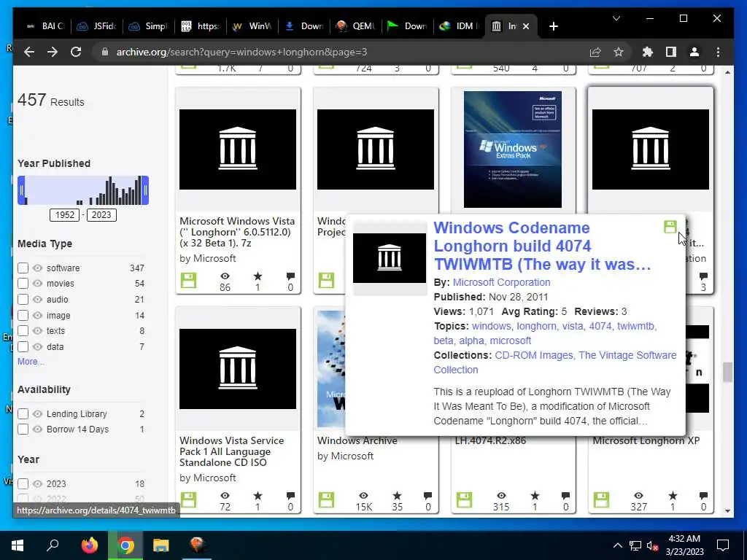Toggle eye icon next to audio
The image size is (747, 560).
(38, 300)
